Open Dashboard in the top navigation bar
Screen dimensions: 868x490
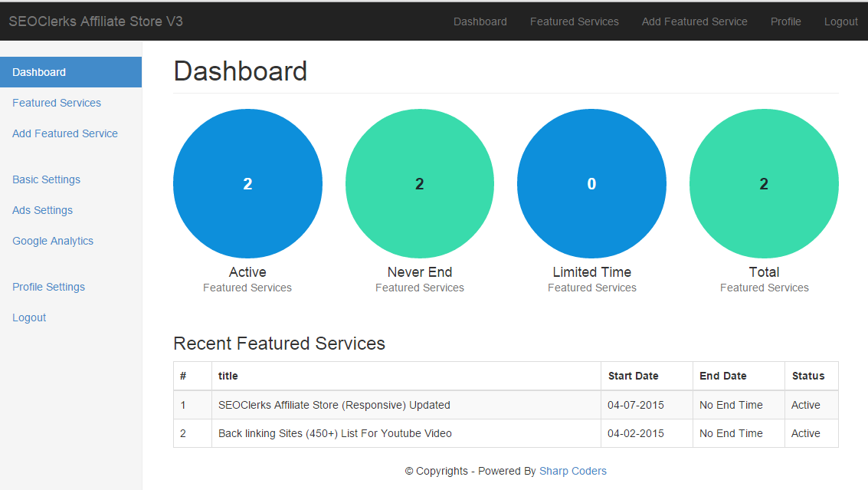480,21
